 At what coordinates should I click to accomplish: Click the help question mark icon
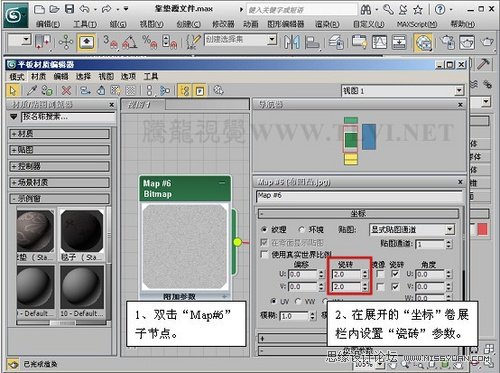click(x=440, y=10)
